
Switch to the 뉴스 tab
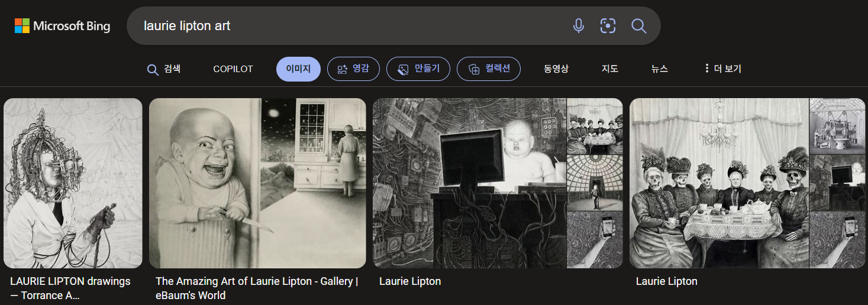tap(660, 69)
